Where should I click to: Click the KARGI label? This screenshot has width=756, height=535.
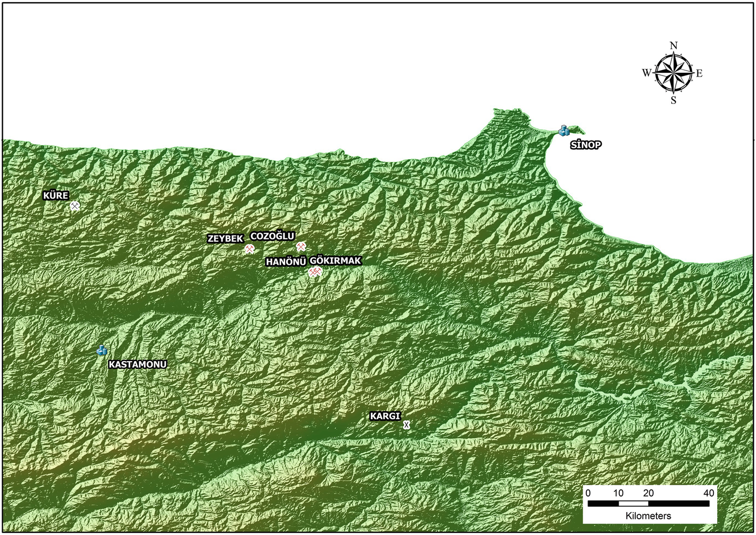coord(385,416)
